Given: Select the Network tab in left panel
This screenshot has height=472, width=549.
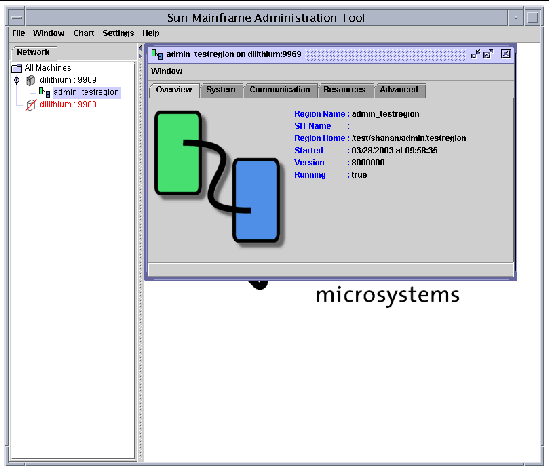Looking at the screenshot, I should [34, 52].
